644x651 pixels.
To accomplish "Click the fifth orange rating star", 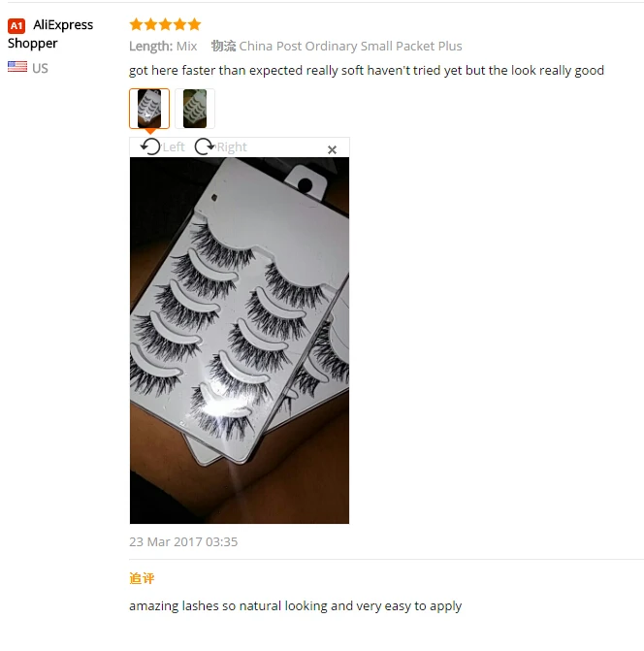I will point(194,24).
